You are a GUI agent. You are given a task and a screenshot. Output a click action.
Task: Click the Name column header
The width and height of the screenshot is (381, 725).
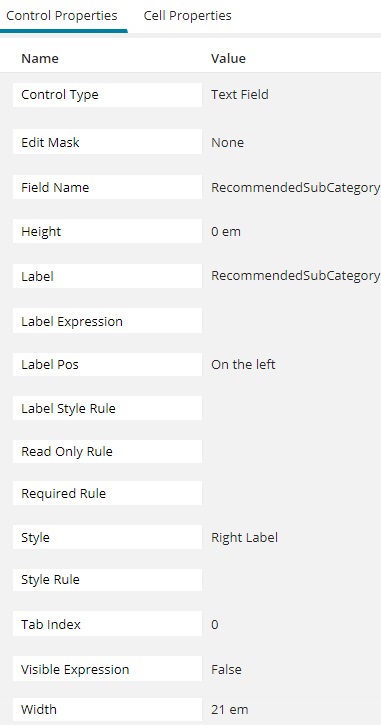click(40, 58)
